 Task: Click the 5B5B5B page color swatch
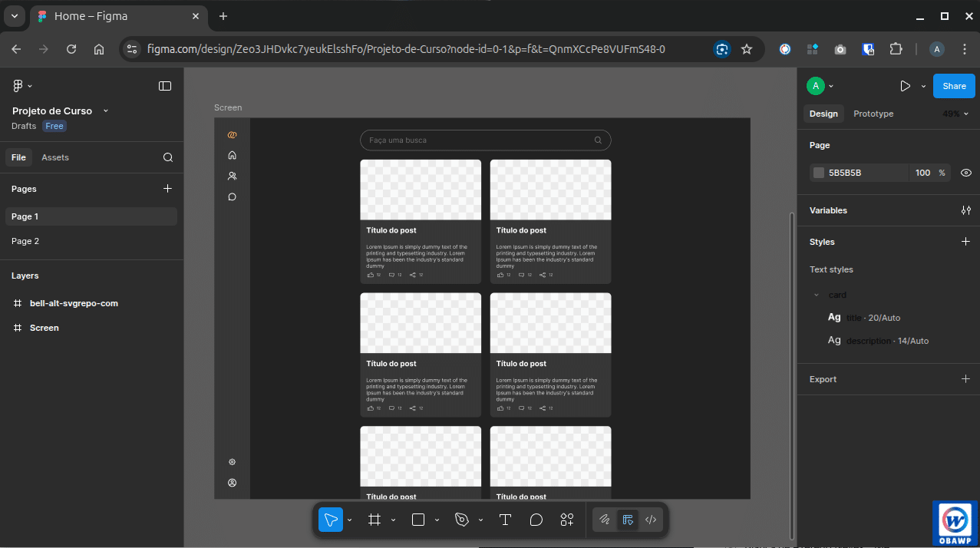818,172
